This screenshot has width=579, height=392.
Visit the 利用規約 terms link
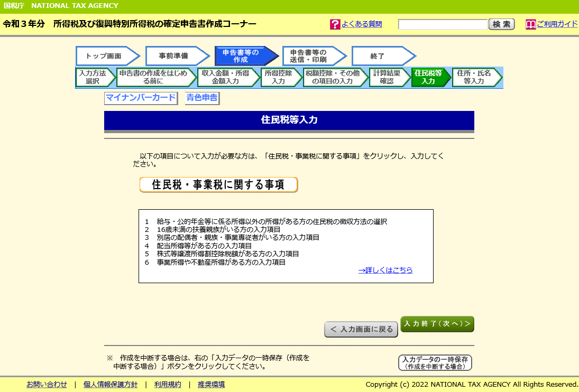click(168, 384)
